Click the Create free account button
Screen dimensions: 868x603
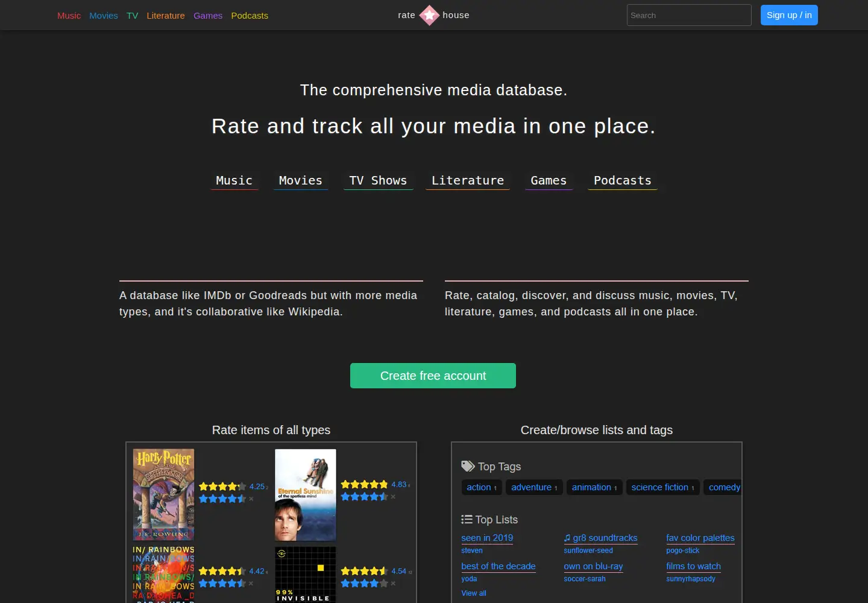(x=433, y=376)
